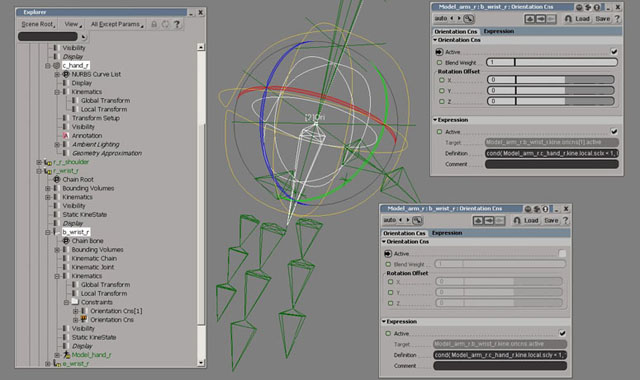The image size is (640, 380).
Task: Collapse Expression section in lower property page
Action: (x=384, y=322)
